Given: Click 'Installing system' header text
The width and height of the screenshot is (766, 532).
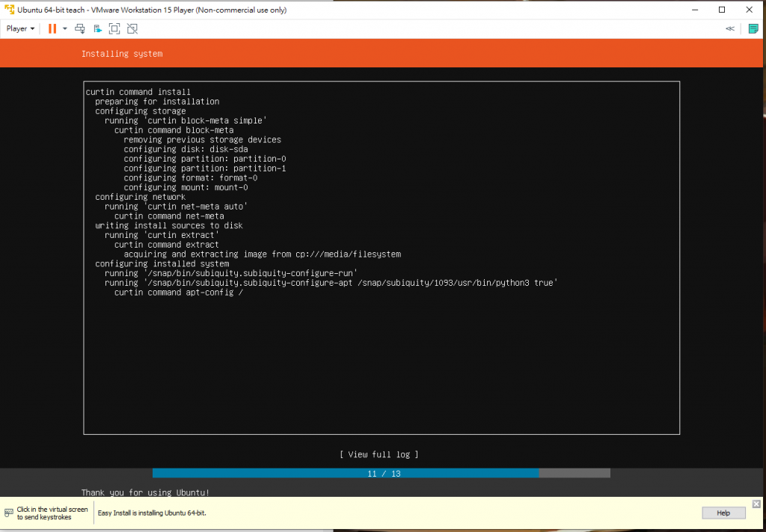Looking at the screenshot, I should pos(122,54).
